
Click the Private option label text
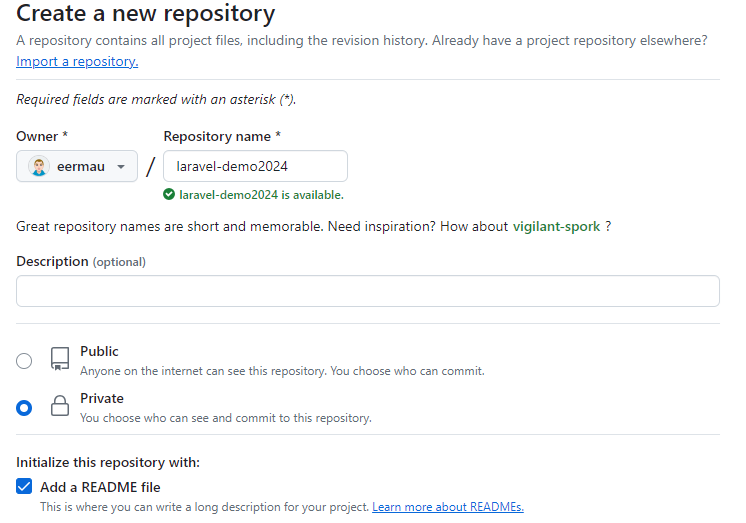click(102, 398)
